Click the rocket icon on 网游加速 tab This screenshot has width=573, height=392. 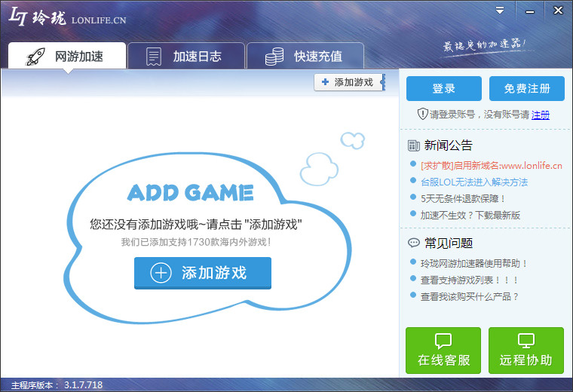35,57
